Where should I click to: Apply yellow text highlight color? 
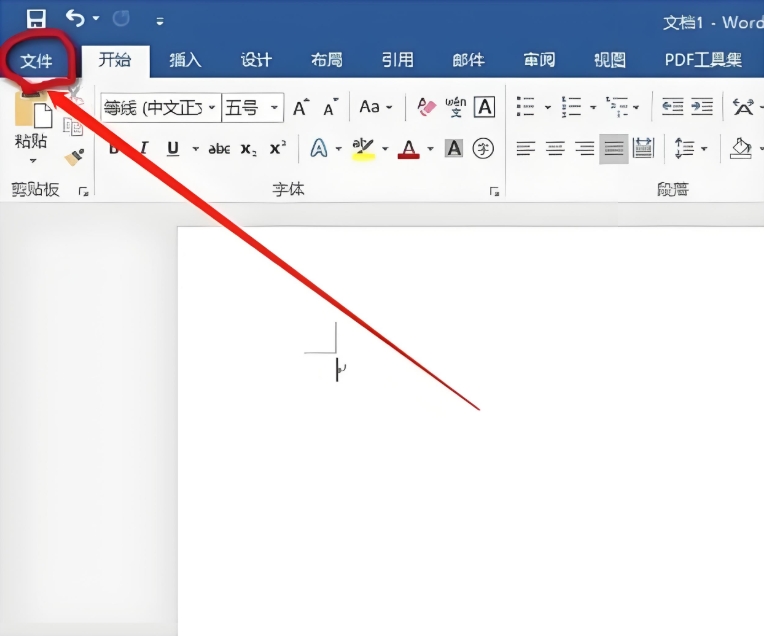(363, 149)
